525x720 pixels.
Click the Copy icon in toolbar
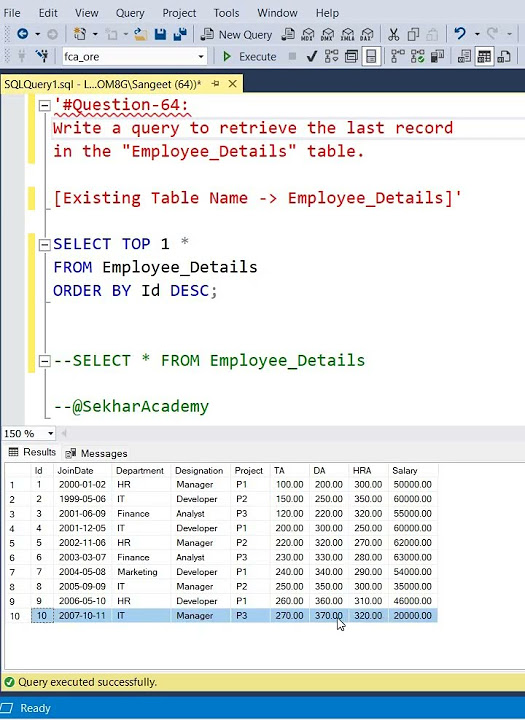click(x=413, y=34)
